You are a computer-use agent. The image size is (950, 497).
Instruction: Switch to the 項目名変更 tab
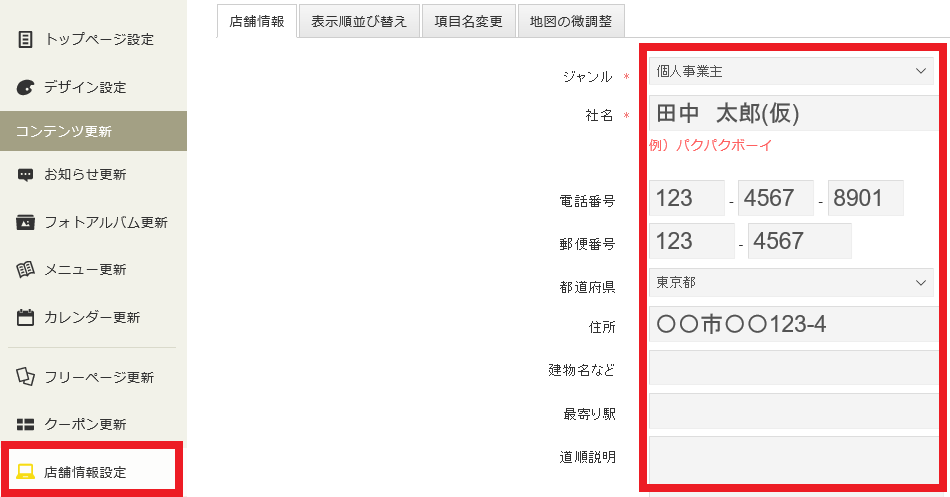[468, 21]
